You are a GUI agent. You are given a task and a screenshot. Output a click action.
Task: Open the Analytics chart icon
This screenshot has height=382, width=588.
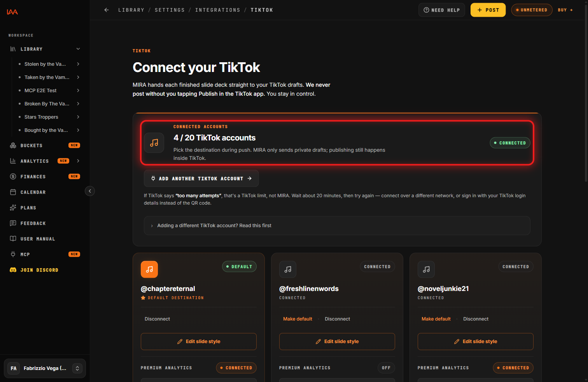[x=13, y=161]
